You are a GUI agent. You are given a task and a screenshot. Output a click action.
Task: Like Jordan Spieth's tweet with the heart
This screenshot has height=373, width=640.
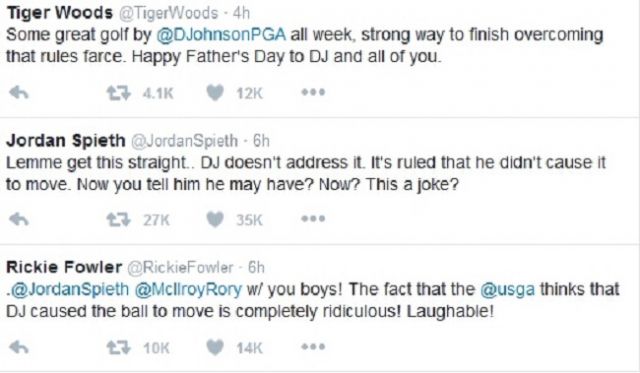pos(215,220)
